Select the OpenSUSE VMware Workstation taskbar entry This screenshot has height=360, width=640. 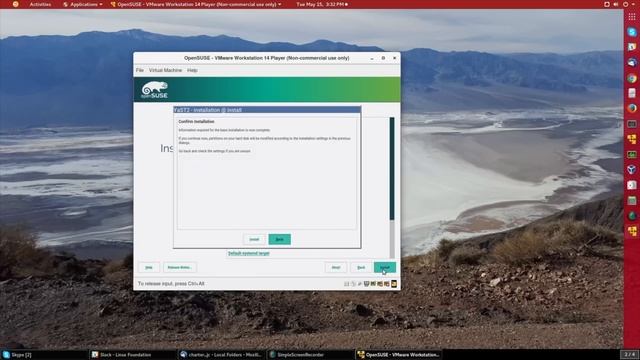point(400,355)
